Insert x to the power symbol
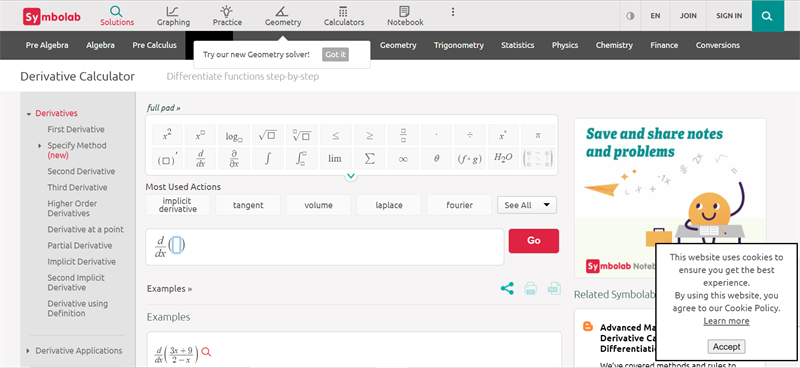Image resolution: width=800 pixels, height=368 pixels. point(201,135)
